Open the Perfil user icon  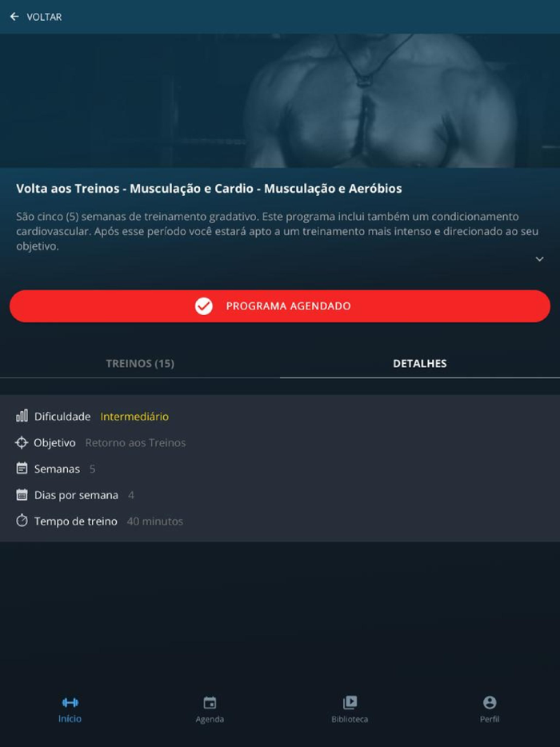tap(490, 702)
